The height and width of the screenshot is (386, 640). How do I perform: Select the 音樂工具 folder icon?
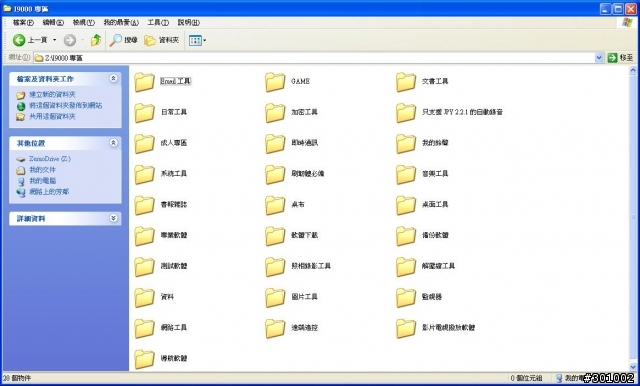coord(406,174)
